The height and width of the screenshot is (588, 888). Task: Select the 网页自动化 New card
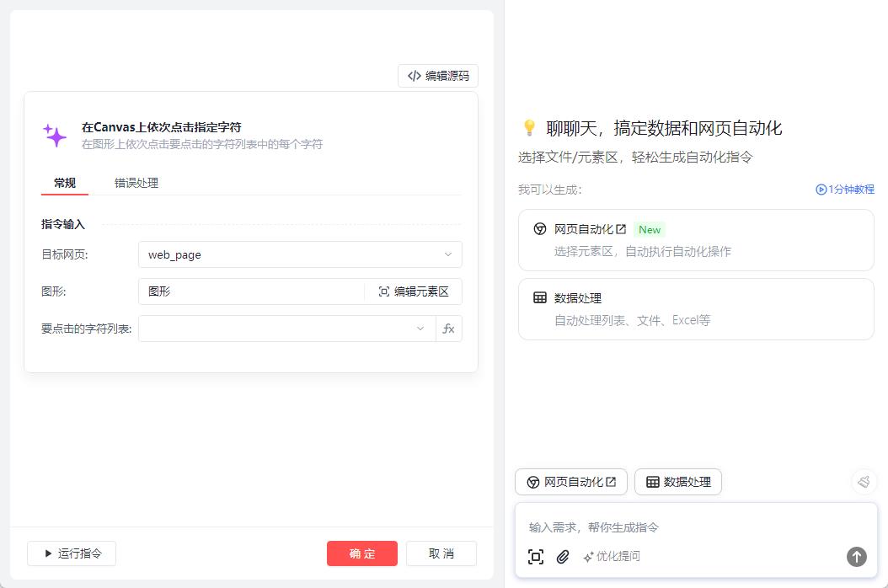(696, 240)
